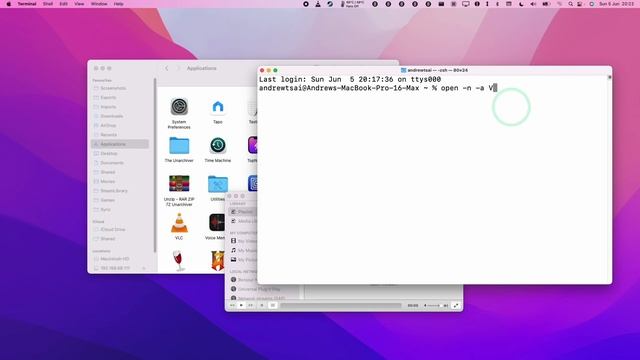Open the Shell menu
This screenshot has height=360, width=640.
pos(48,4)
